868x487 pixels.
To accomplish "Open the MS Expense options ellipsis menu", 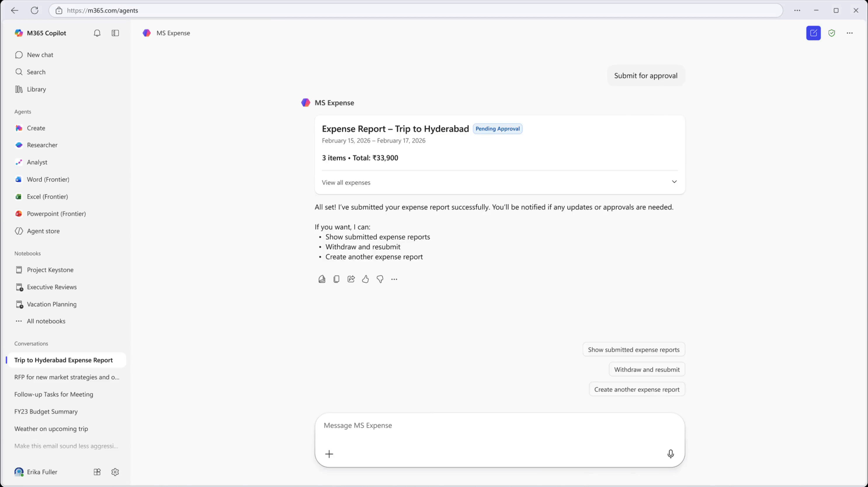I will pyautogui.click(x=850, y=33).
